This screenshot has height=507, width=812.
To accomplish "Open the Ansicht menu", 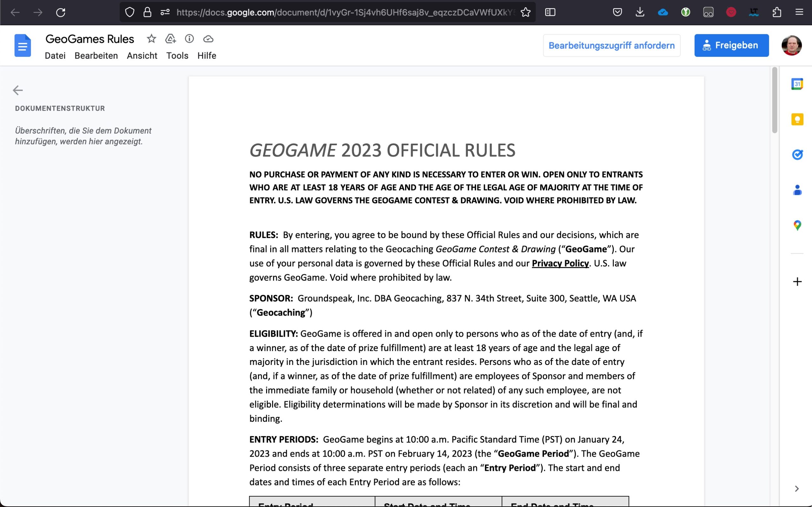I will pos(142,56).
